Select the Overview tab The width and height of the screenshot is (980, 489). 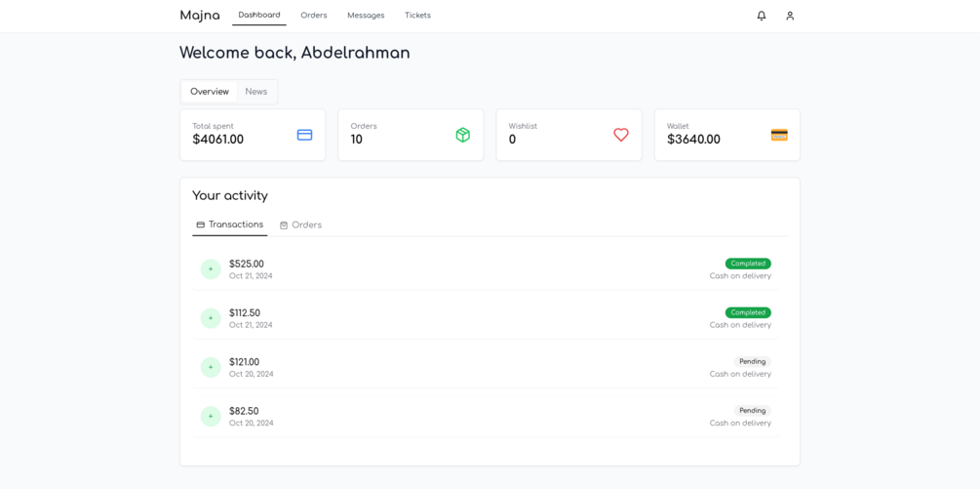210,92
